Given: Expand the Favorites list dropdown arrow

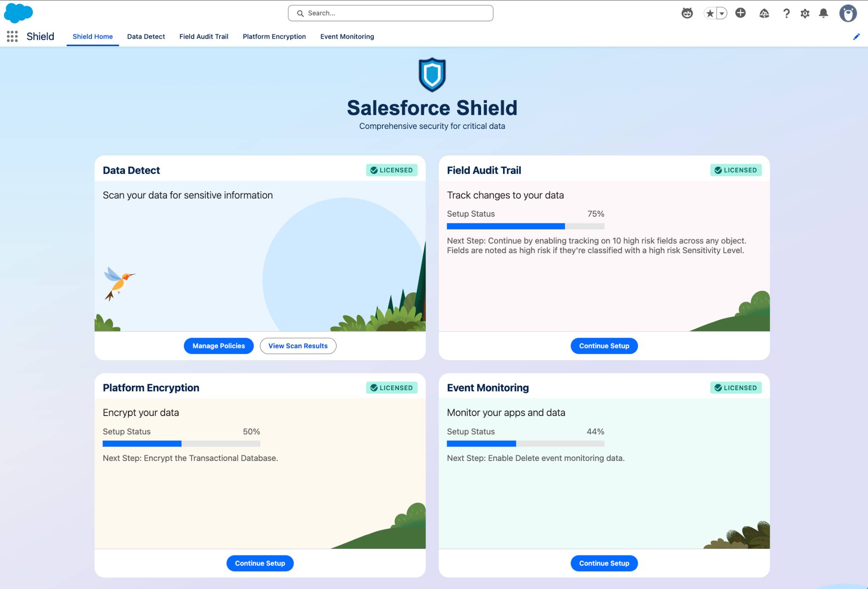Looking at the screenshot, I should pyautogui.click(x=722, y=13).
